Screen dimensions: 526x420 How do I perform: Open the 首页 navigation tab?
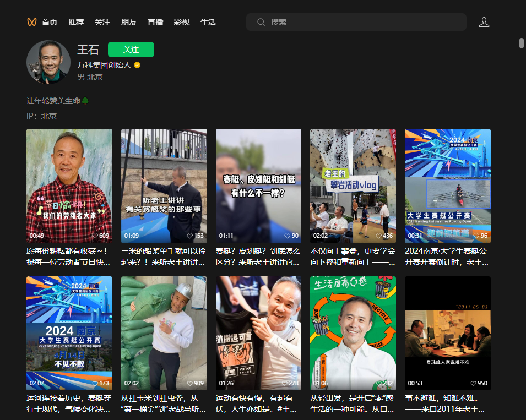(x=50, y=22)
